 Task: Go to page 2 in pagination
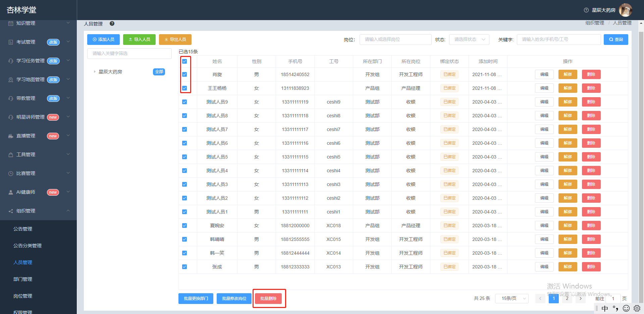[567, 298]
